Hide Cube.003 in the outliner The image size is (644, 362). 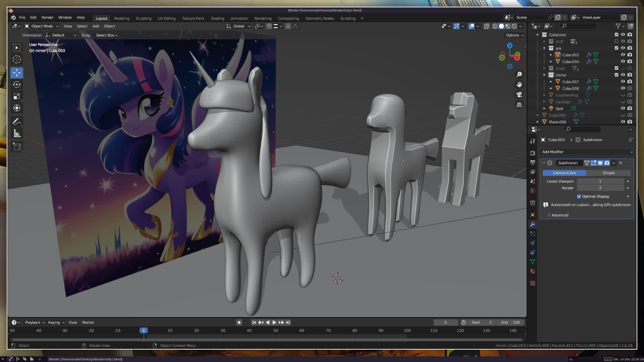[623, 55]
